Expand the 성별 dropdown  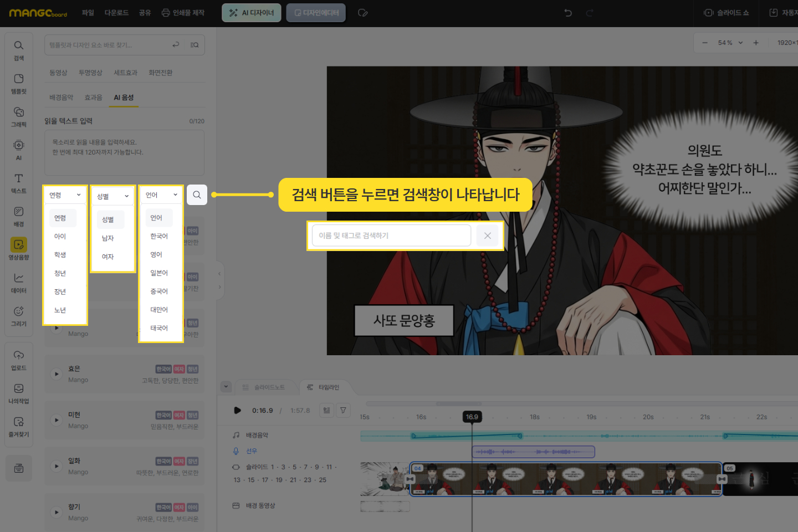[x=112, y=196]
